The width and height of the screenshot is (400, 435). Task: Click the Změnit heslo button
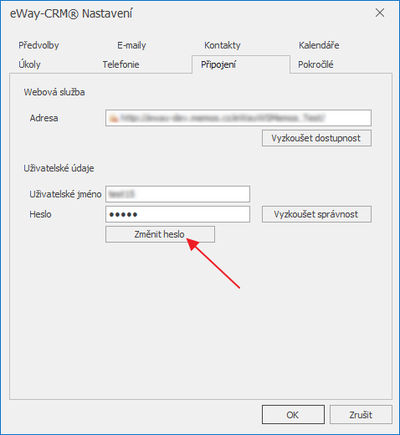coord(160,234)
